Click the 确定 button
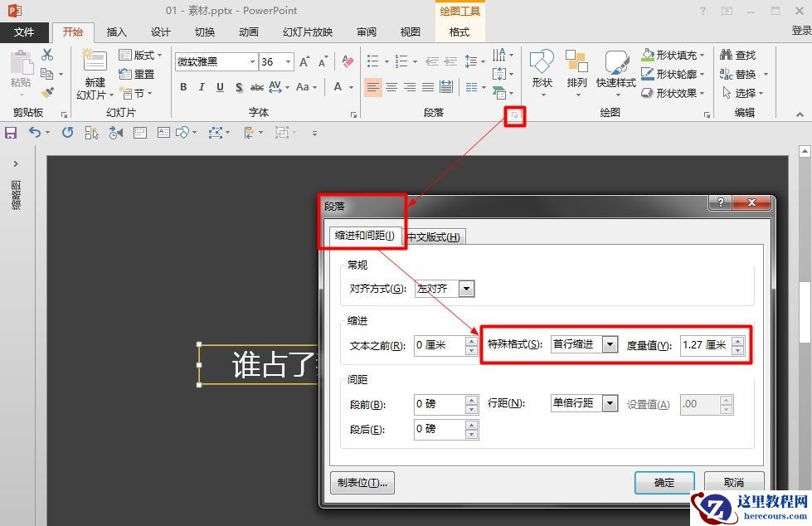 pos(664,482)
